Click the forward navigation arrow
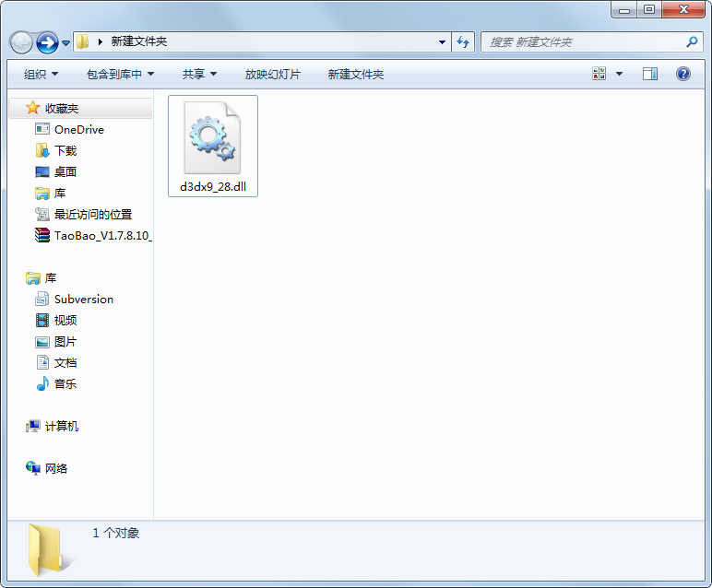The image size is (712, 588). [47, 42]
